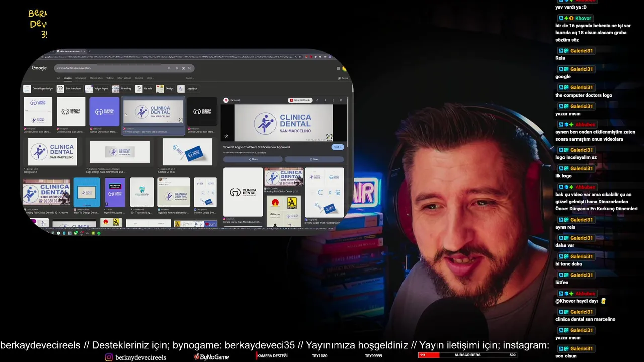
Task: Open the Google account avatar
Action: tap(344, 68)
